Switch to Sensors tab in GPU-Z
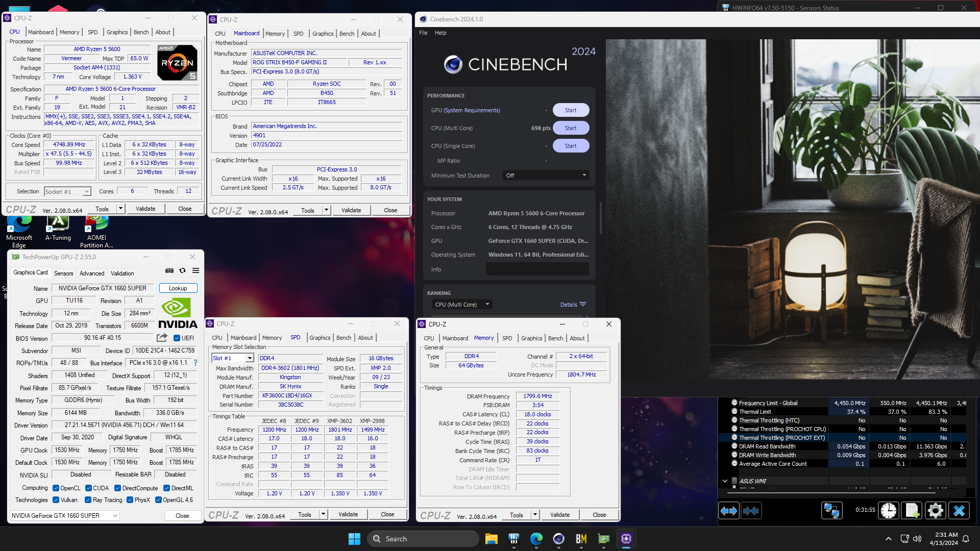 [x=64, y=273]
